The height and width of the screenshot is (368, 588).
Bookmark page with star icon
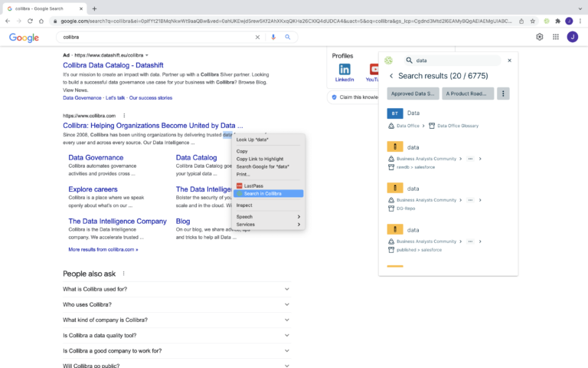[533, 21]
